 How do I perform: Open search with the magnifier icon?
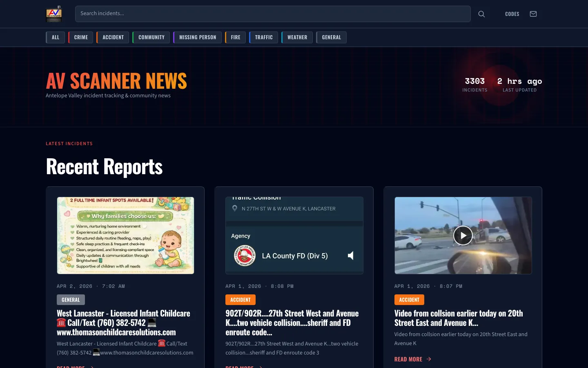pyautogui.click(x=481, y=13)
